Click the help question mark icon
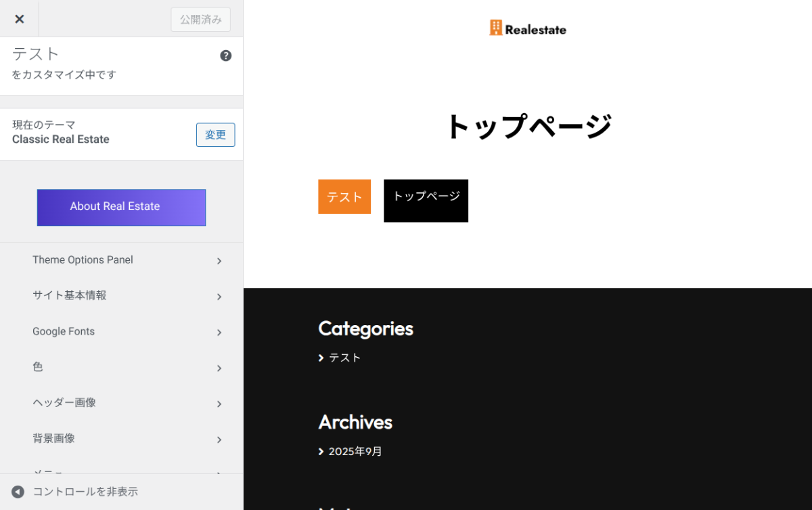This screenshot has width=812, height=510. click(226, 56)
